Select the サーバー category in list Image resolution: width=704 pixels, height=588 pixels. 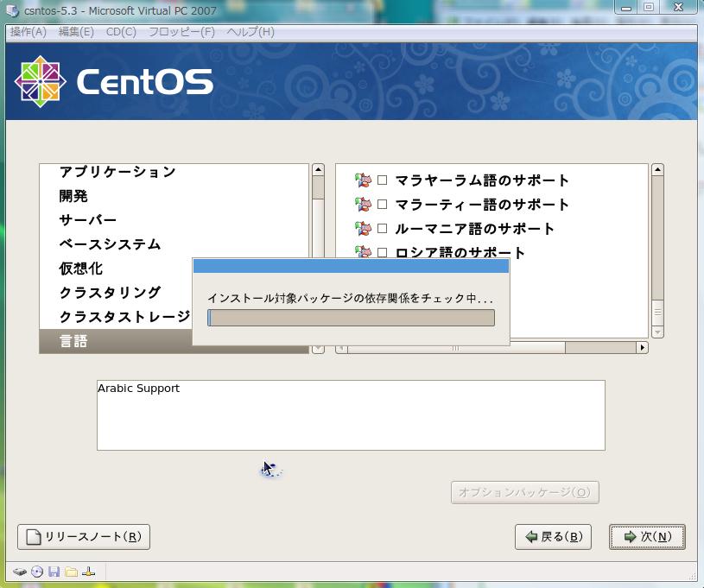pyautogui.click(x=88, y=220)
